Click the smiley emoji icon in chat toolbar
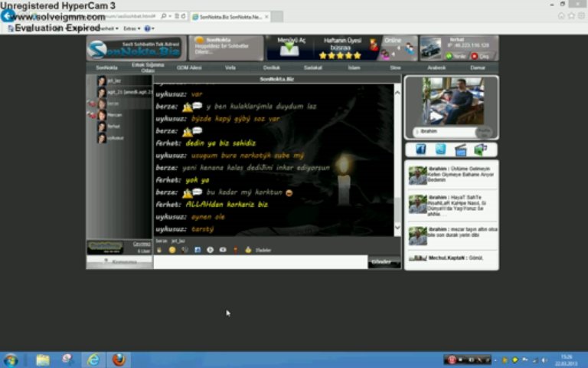The height and width of the screenshot is (368, 588). coord(172,250)
